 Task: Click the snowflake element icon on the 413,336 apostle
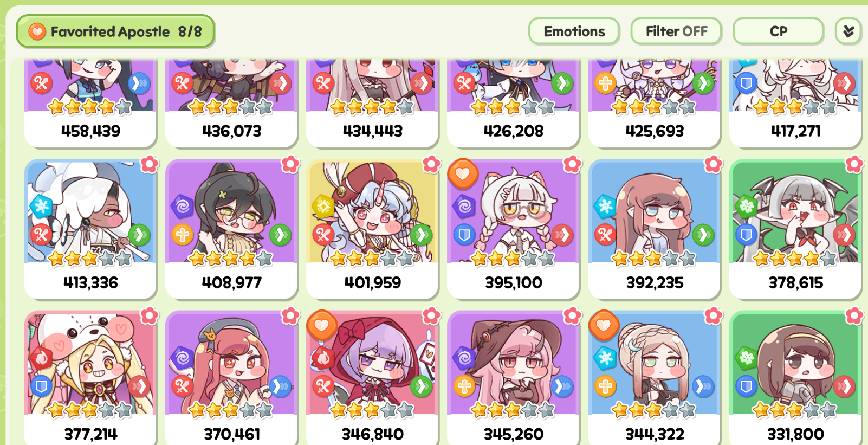click(x=41, y=207)
